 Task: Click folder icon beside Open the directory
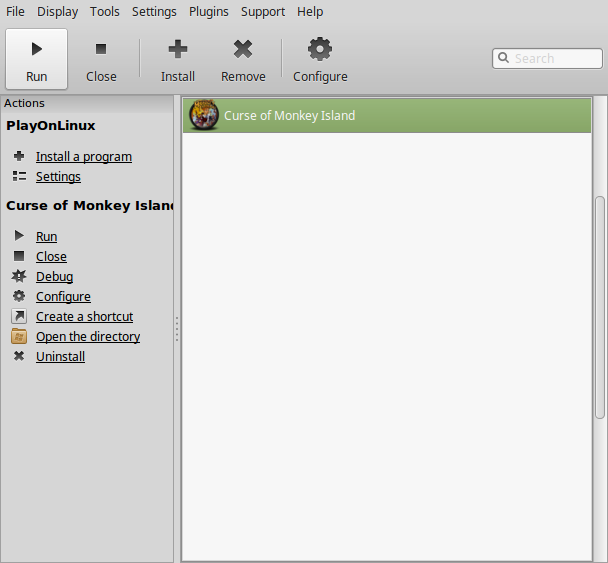coord(19,336)
